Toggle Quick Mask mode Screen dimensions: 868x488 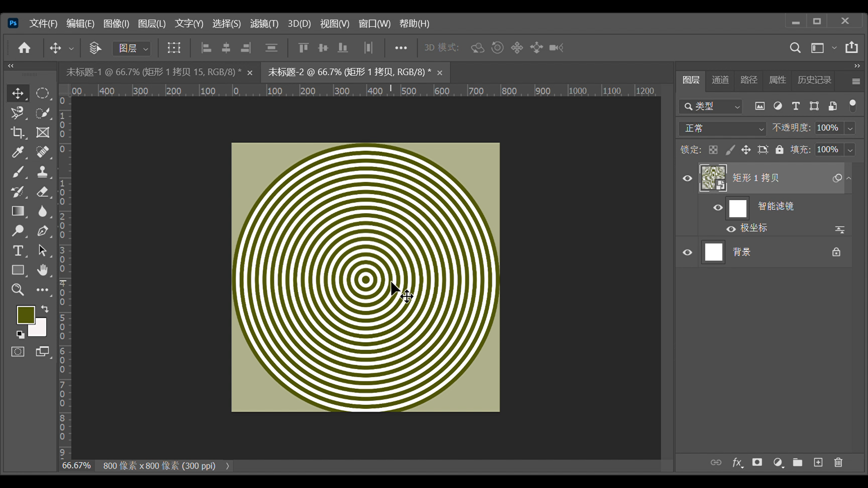18,352
